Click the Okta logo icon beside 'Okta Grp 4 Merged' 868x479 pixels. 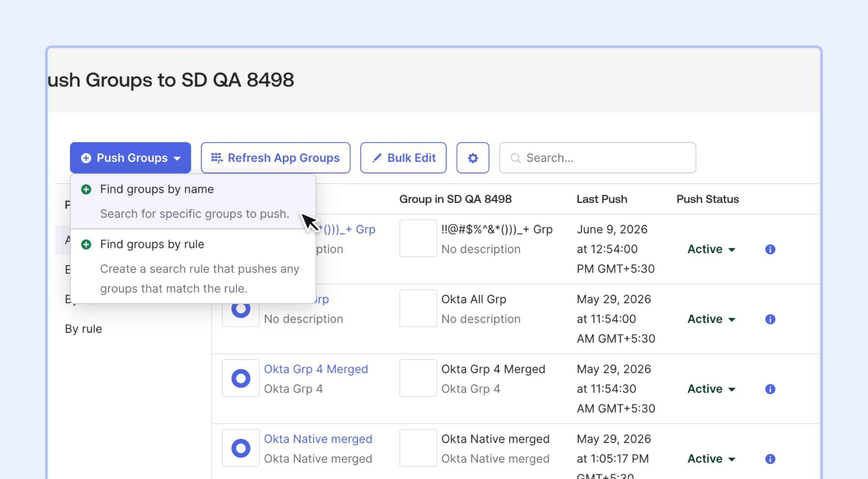tap(241, 378)
